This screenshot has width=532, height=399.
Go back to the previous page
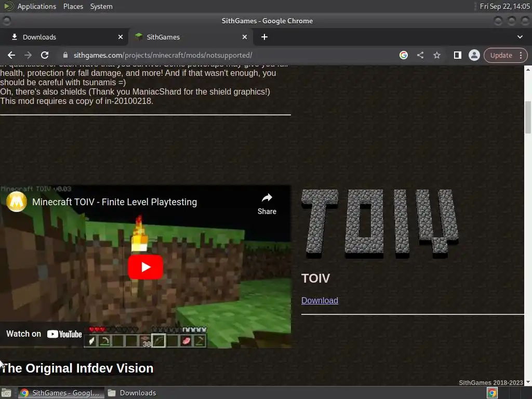click(x=11, y=55)
